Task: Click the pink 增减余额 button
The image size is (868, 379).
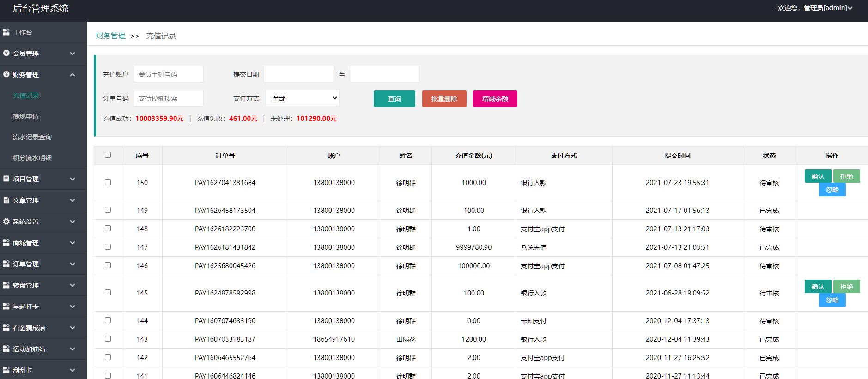Action: (x=495, y=99)
